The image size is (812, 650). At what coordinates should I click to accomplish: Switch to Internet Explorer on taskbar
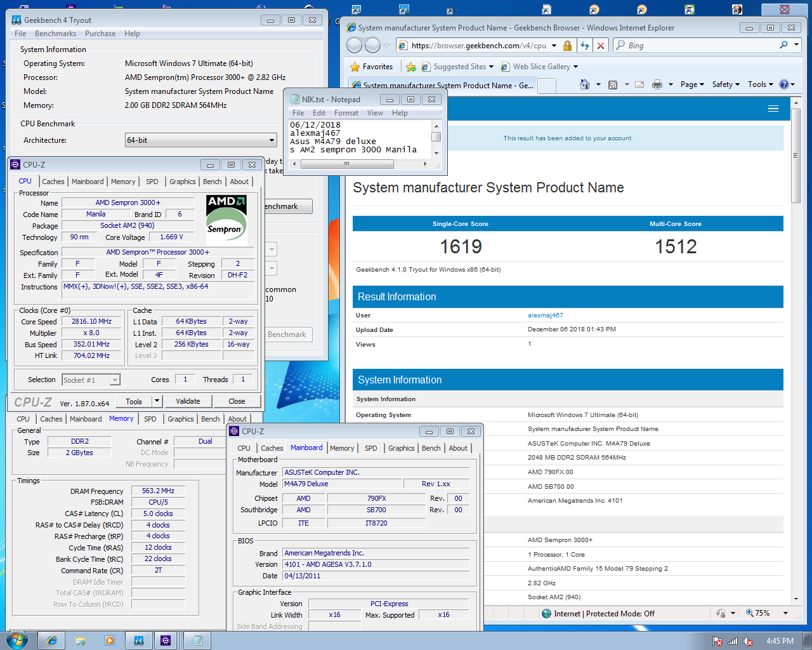tap(52, 640)
